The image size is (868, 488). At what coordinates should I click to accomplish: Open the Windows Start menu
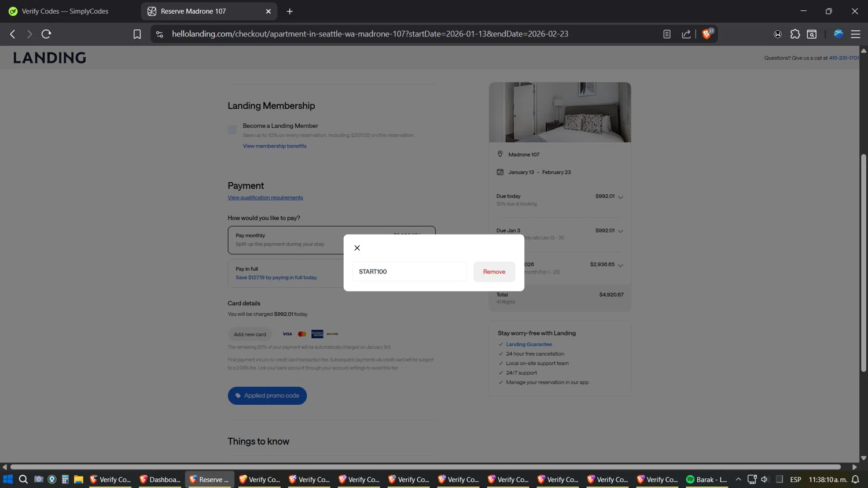point(8,479)
